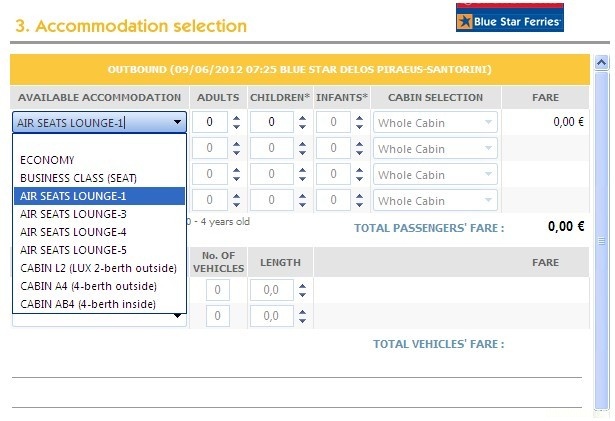Select CABIN A4 (4-berth outside)
This screenshot has width=615, height=421.
[85, 286]
